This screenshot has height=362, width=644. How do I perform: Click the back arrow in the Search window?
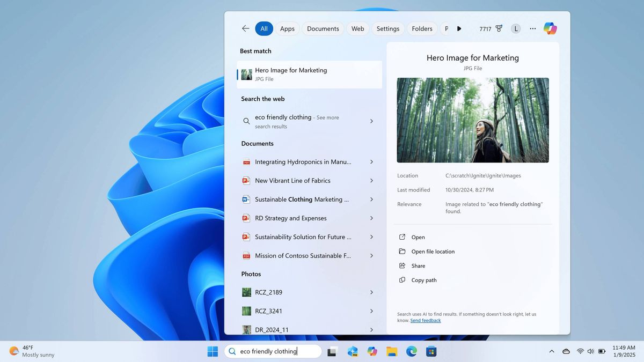coord(245,28)
